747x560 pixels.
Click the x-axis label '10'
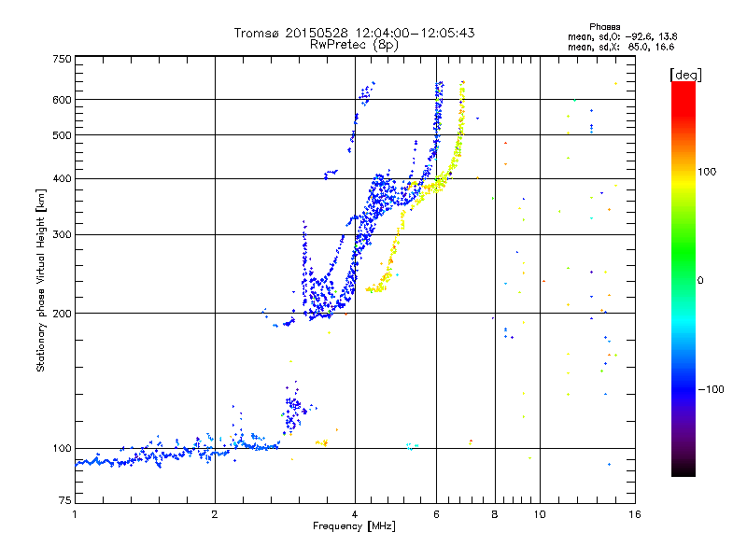tap(540, 514)
